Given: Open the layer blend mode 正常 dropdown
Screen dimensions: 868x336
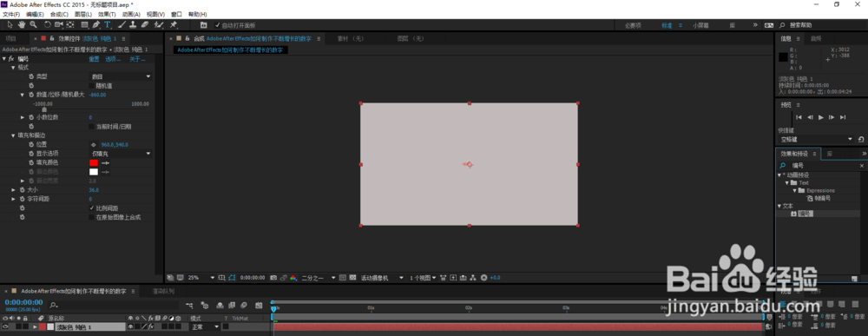Looking at the screenshot, I should (205, 327).
